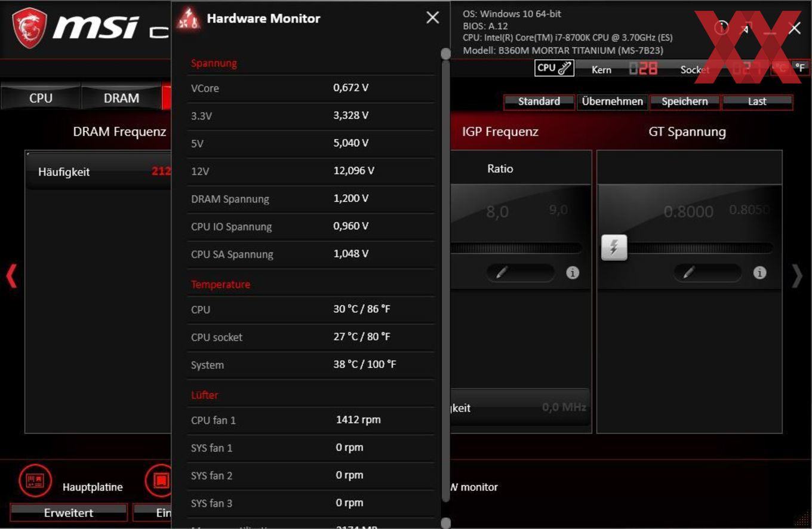Click the Erweitert button
The width and height of the screenshot is (812, 529).
tap(69, 513)
